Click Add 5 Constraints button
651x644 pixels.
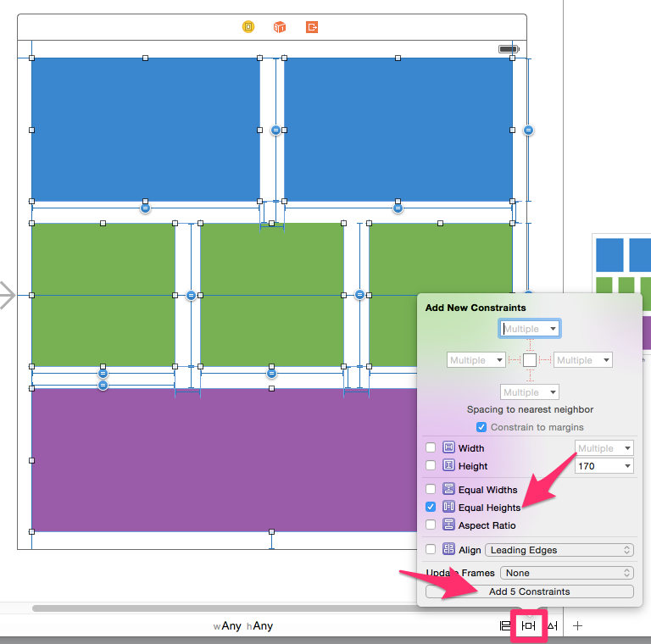point(529,591)
